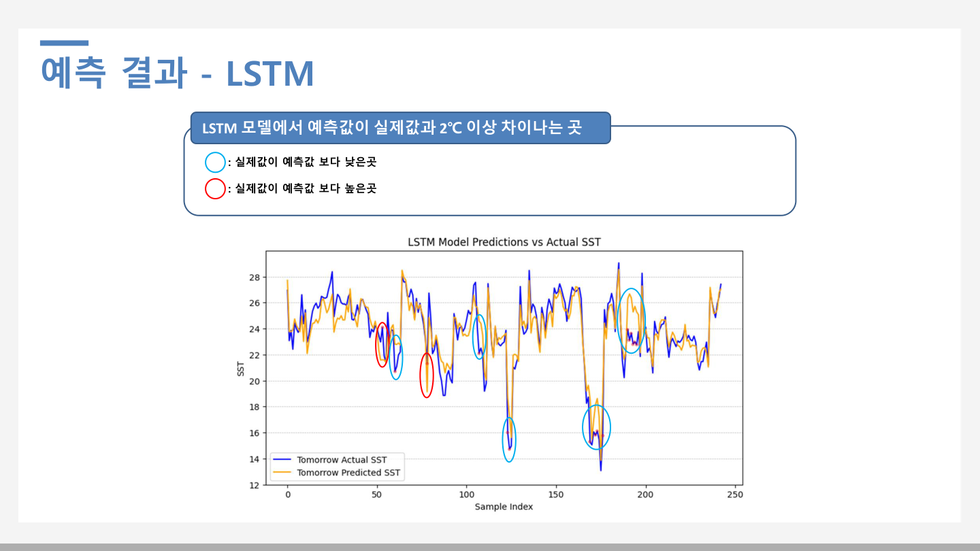
Task: Click the y-axis tick label 24
Action: click(x=255, y=329)
